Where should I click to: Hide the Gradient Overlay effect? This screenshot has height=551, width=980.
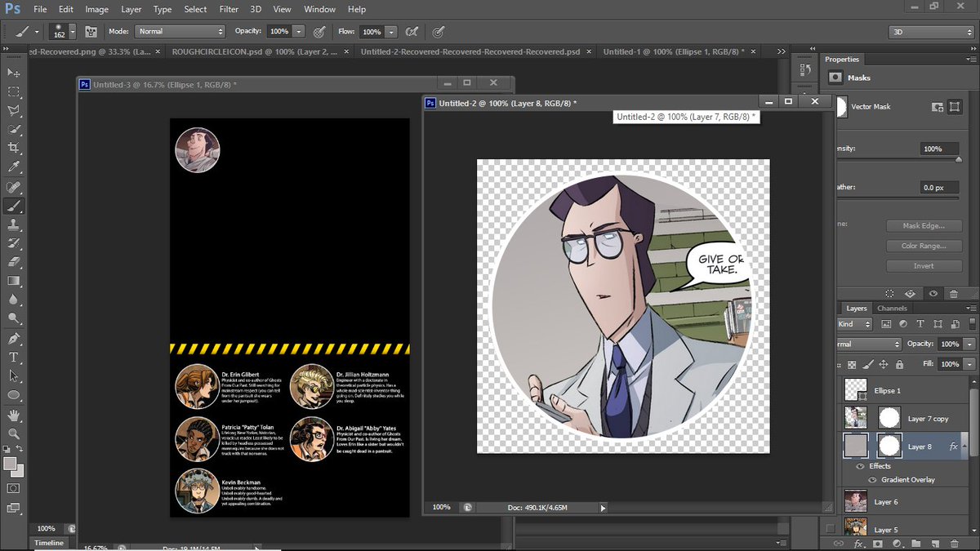(872, 479)
